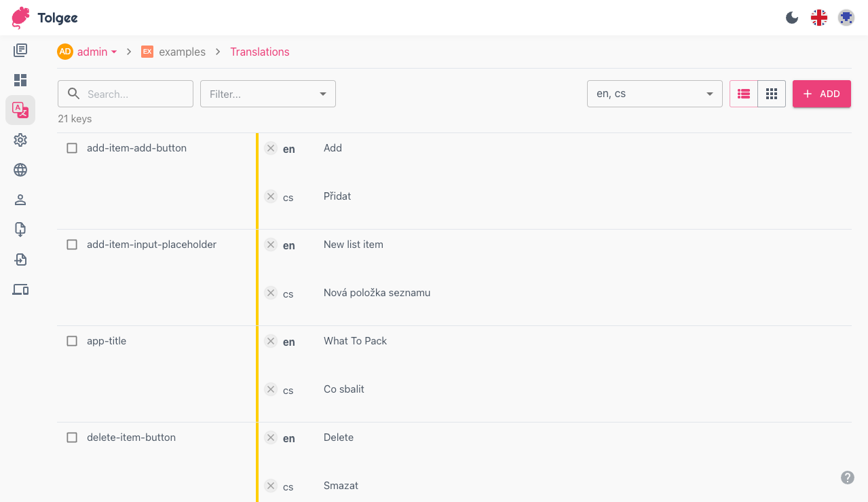
Task: Expand the Filter dropdown
Action: (267, 94)
